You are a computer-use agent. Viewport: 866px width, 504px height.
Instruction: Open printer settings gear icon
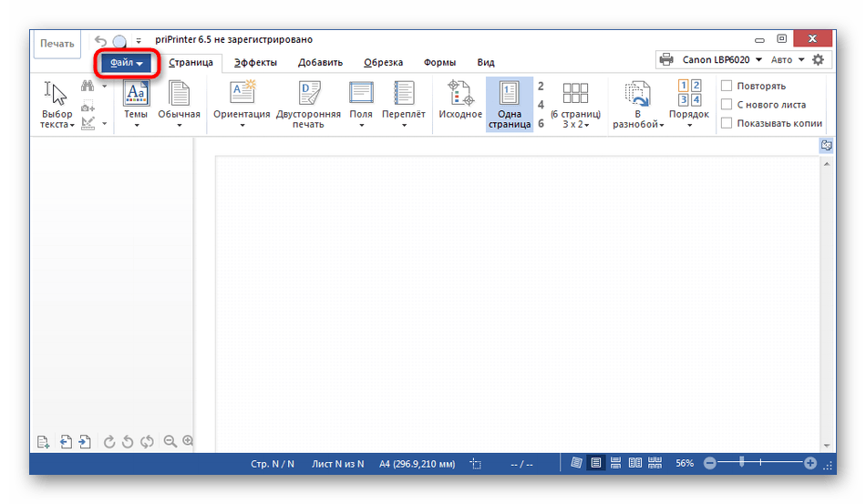[818, 60]
